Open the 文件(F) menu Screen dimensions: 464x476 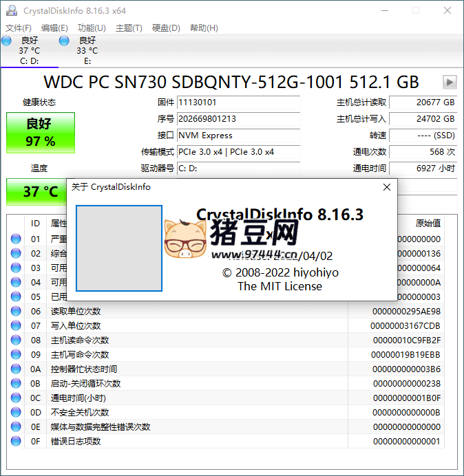coord(19,28)
